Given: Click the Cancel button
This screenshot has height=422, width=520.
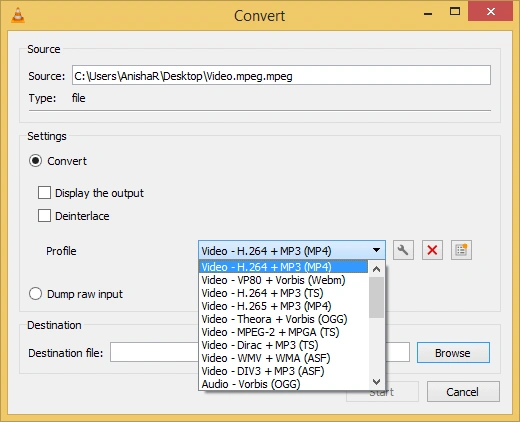Looking at the screenshot, I should pyautogui.click(x=463, y=392).
